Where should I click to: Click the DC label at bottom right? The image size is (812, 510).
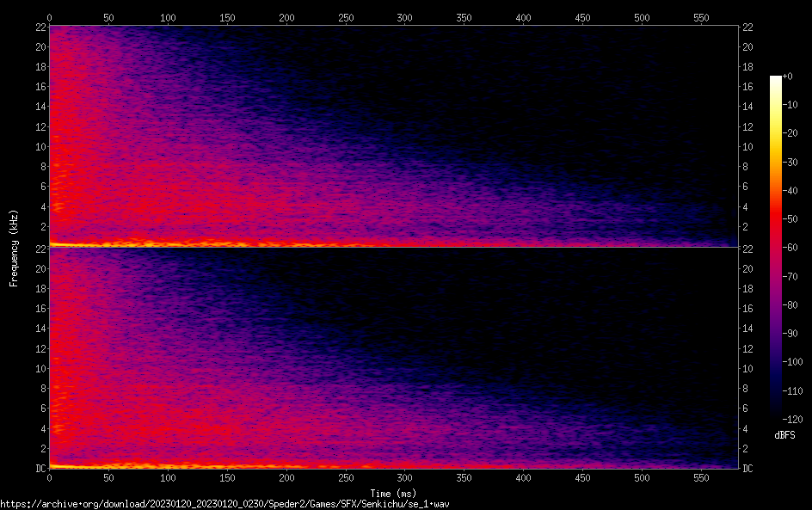click(747, 468)
